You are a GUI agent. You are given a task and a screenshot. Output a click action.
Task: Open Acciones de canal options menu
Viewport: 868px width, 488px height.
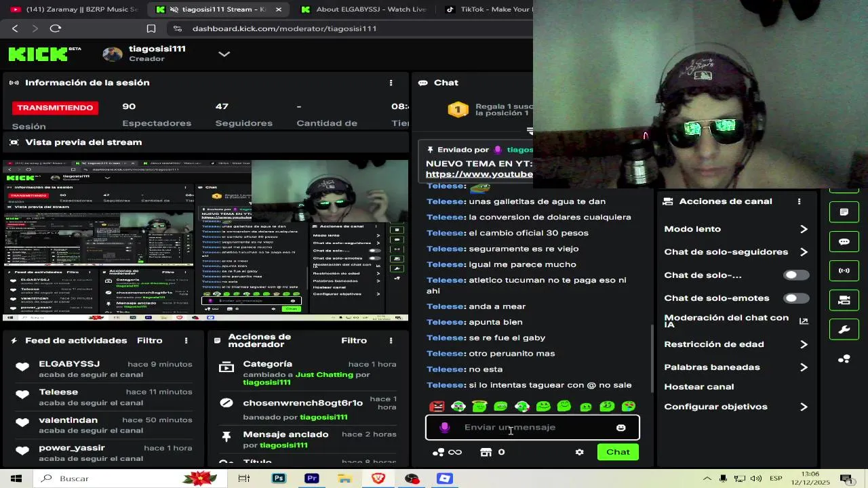799,201
